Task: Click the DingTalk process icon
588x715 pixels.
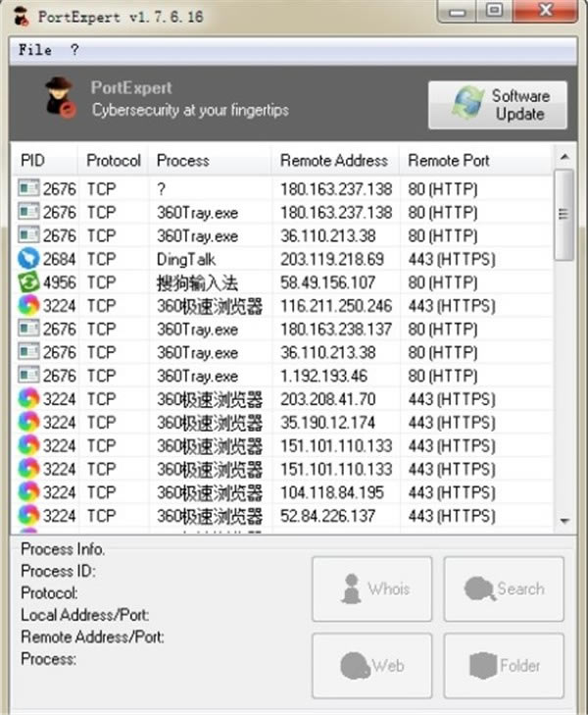Action: click(x=28, y=259)
